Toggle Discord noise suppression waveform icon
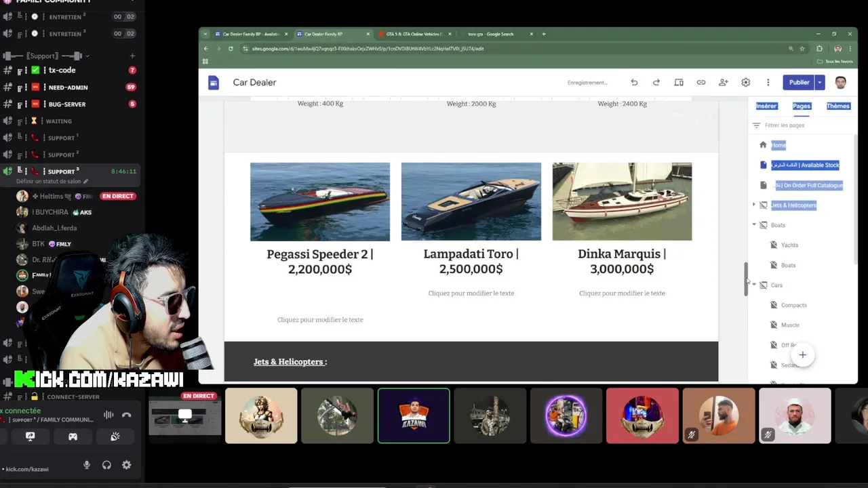 pos(108,415)
